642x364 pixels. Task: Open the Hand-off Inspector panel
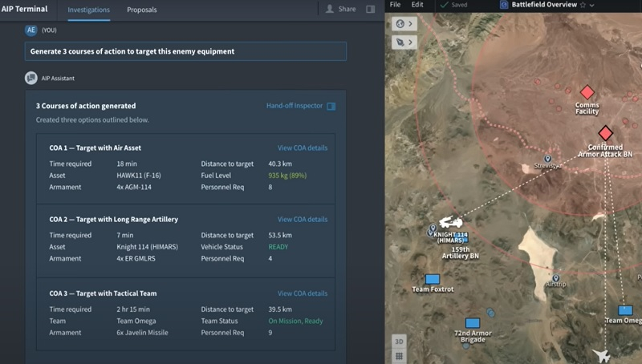pos(301,106)
